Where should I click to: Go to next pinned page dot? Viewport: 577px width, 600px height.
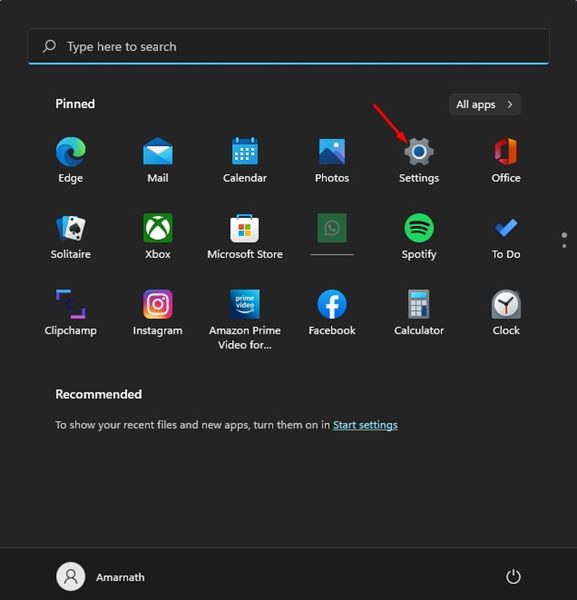pos(564,246)
